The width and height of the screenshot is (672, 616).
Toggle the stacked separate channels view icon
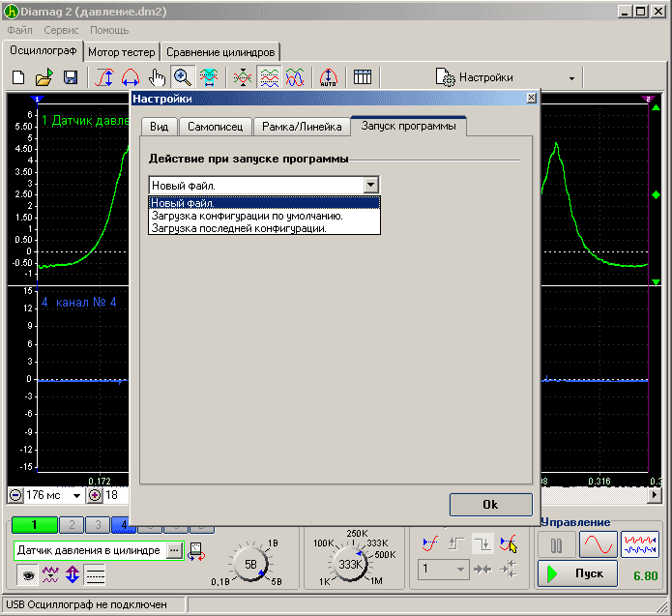269,77
